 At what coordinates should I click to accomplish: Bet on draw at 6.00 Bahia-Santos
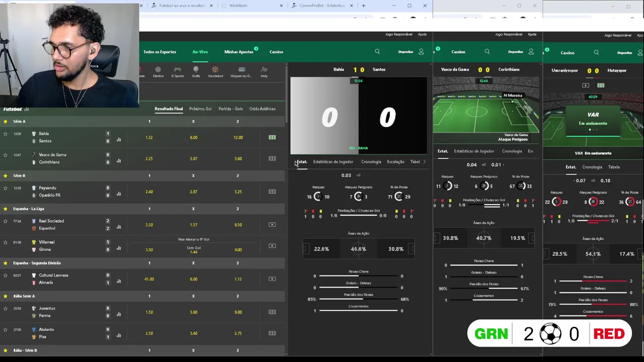[x=193, y=137]
